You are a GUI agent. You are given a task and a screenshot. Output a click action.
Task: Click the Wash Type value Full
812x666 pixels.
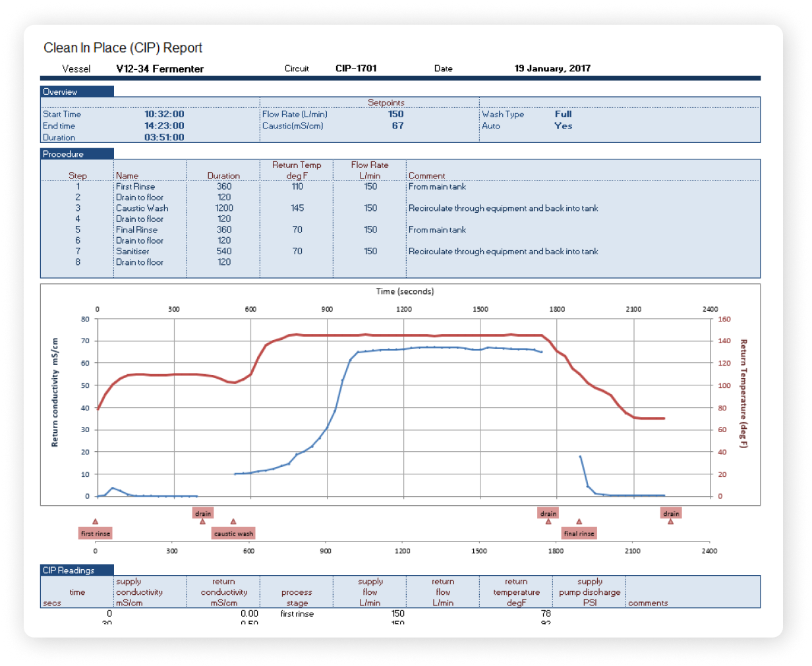pos(563,114)
